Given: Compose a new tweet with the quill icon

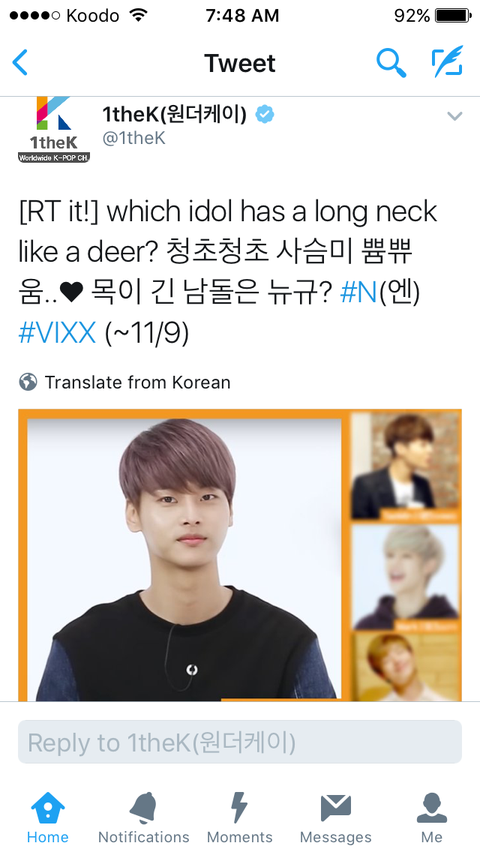Looking at the screenshot, I should (447, 62).
